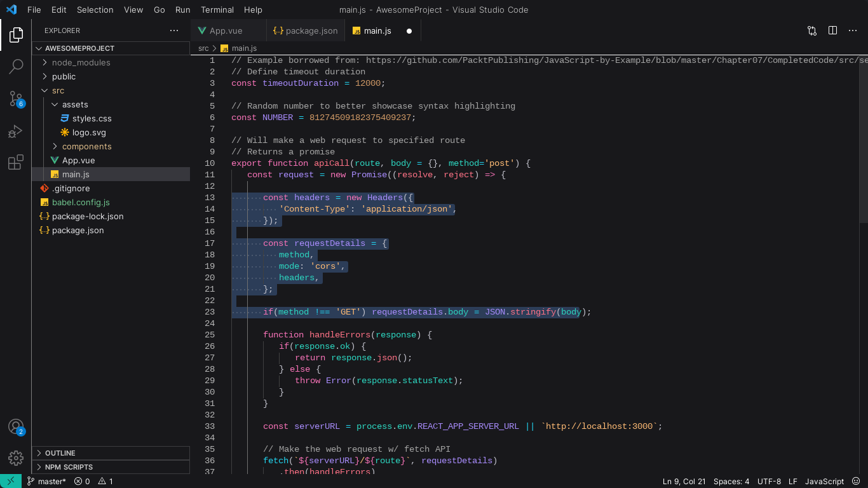Viewport: 868px width, 488px height.
Task: Open the File menu
Action: (34, 10)
